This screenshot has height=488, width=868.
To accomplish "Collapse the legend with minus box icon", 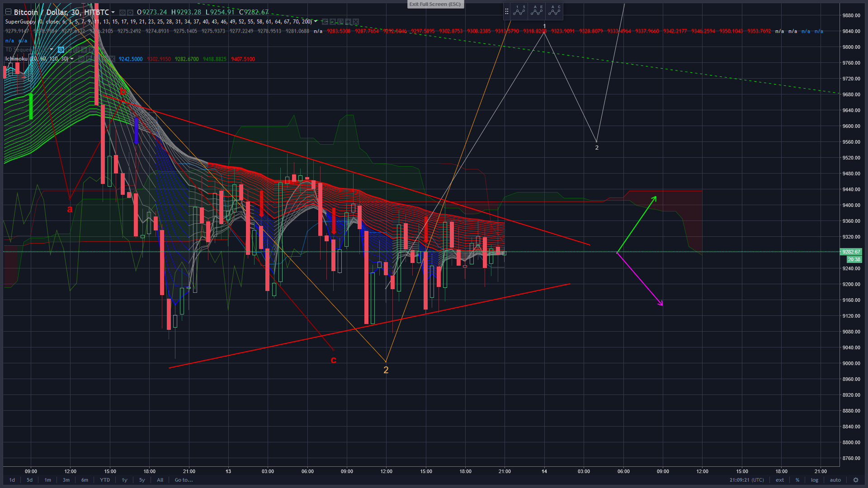I will (8, 12).
